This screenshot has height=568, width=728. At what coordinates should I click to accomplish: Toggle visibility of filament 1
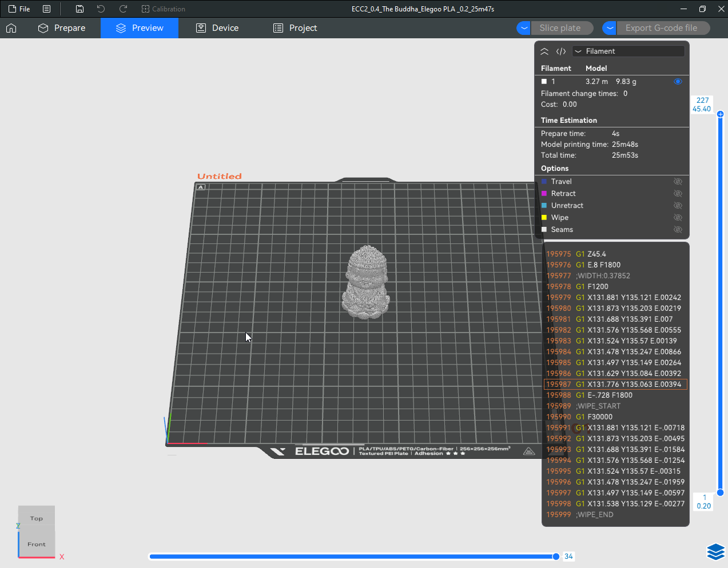pos(678,82)
